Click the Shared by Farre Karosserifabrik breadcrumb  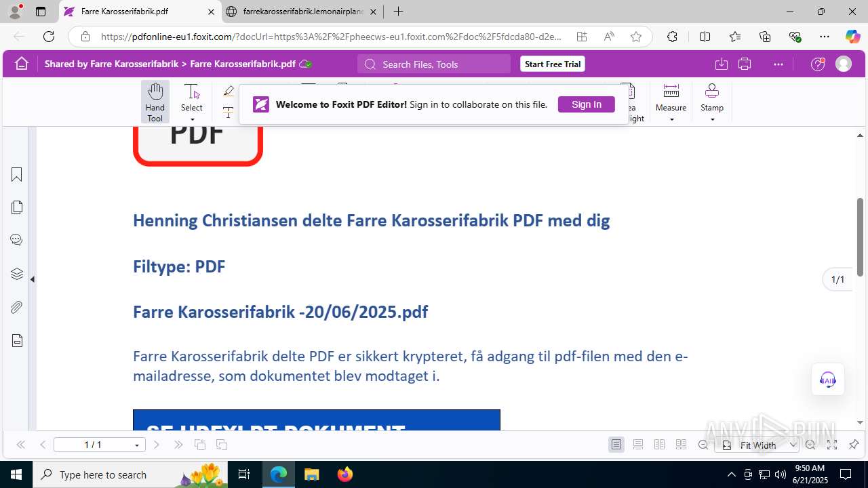(x=111, y=64)
